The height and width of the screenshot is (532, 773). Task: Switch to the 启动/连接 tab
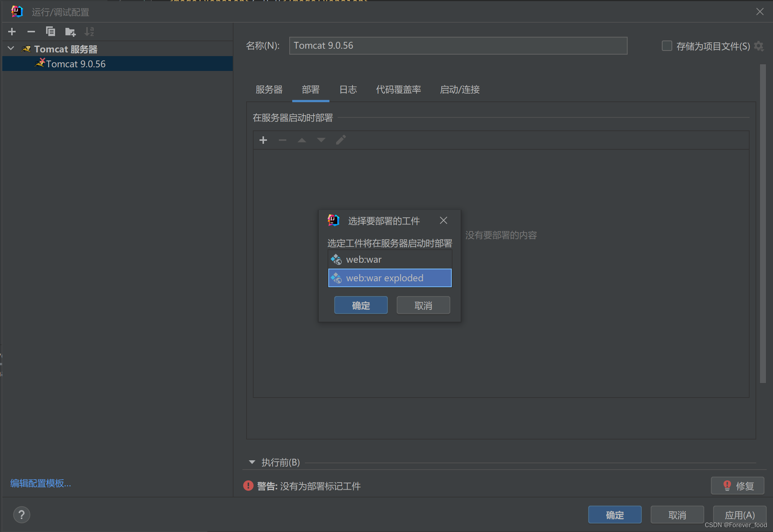click(x=460, y=90)
